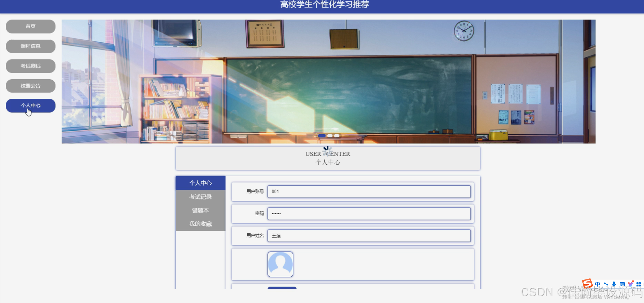Select the second carousel indicator dot
The height and width of the screenshot is (303, 644).
click(330, 136)
